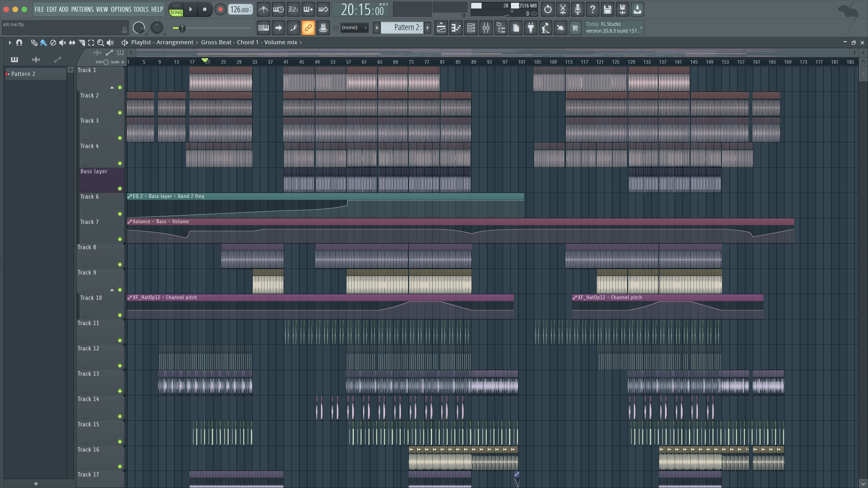Open the PATTERNS menu
Image resolution: width=868 pixels, height=488 pixels.
click(x=82, y=9)
